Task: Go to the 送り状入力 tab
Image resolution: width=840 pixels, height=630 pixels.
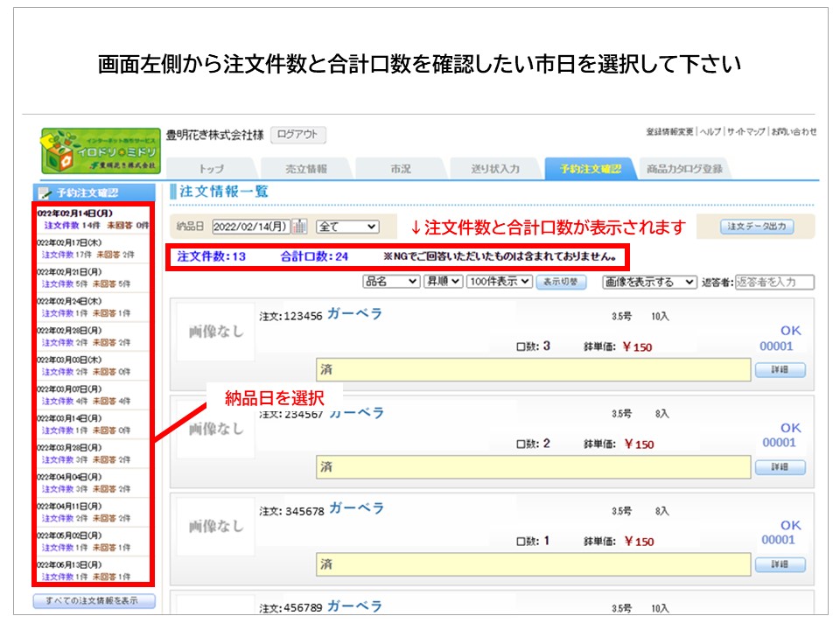Action: coord(495,169)
